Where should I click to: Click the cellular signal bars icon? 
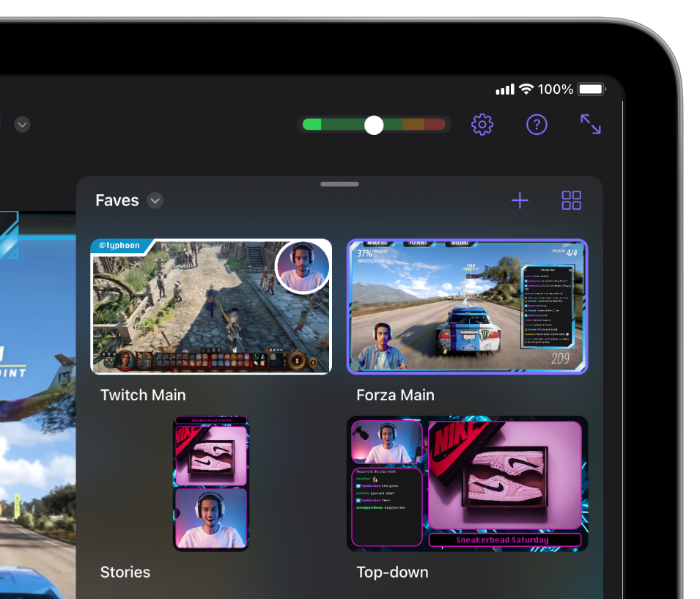pyautogui.click(x=505, y=89)
